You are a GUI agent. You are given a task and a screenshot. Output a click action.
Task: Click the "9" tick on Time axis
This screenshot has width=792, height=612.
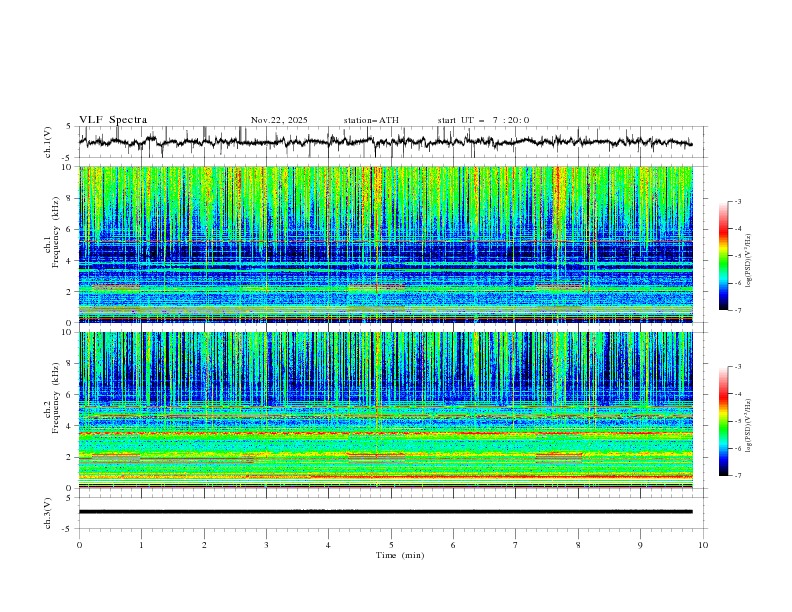tap(640, 545)
